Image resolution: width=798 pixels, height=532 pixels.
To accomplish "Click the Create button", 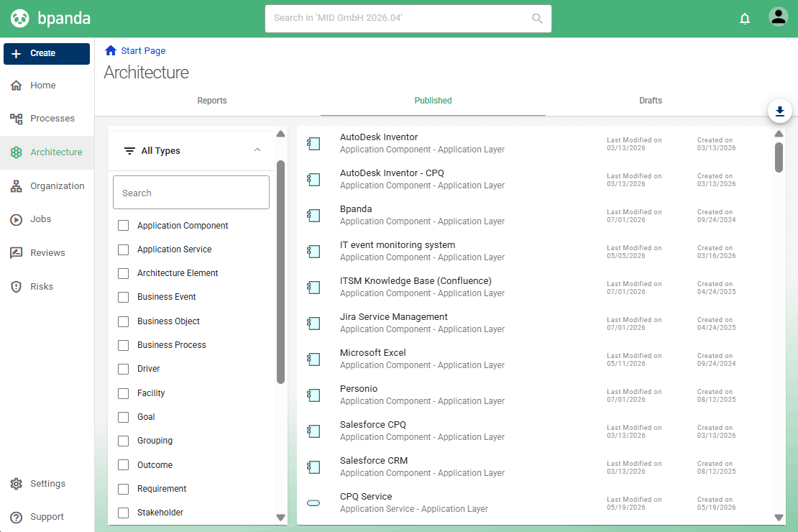I will (47, 53).
